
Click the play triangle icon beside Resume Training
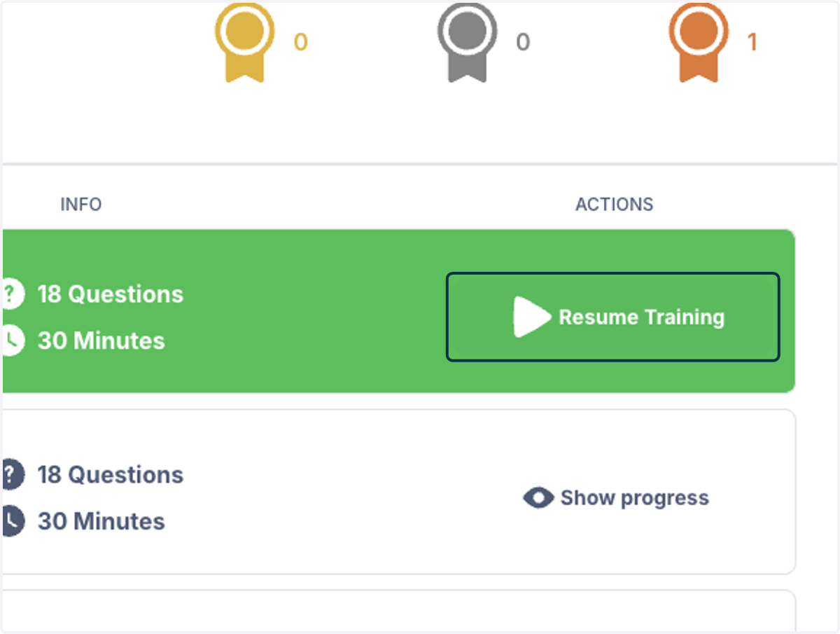(x=532, y=317)
